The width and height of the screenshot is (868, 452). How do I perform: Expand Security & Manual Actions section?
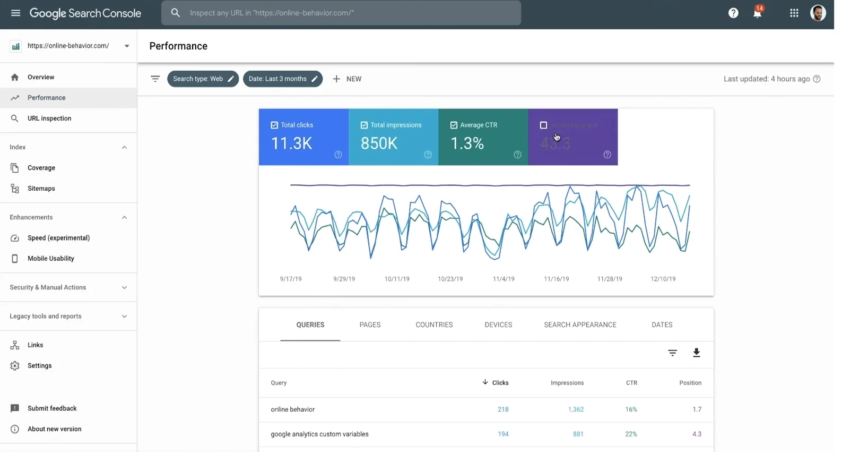(124, 287)
